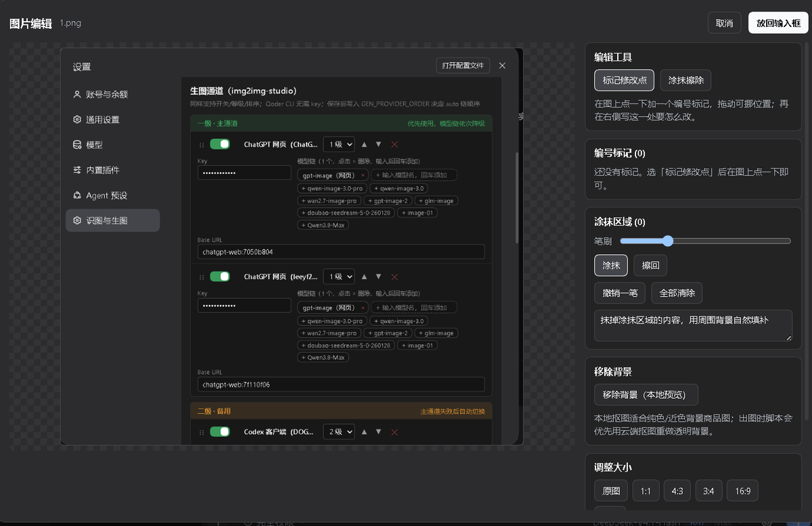Click the down arrow of ChatGPT 网页 (ChatG… row
Viewport: 812px width, 526px height.
pyautogui.click(x=378, y=144)
